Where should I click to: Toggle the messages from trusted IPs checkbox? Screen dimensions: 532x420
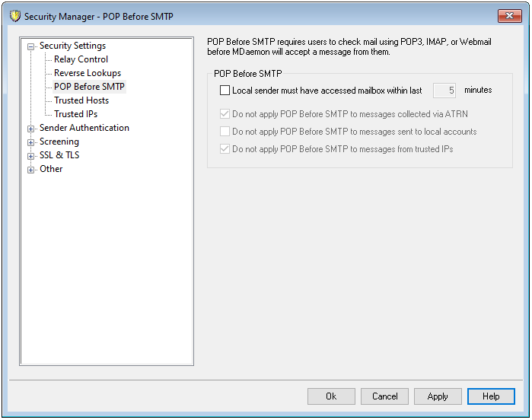tap(225, 149)
